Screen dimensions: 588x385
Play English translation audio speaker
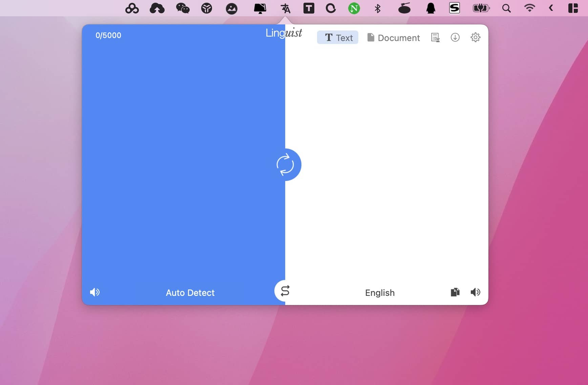476,292
